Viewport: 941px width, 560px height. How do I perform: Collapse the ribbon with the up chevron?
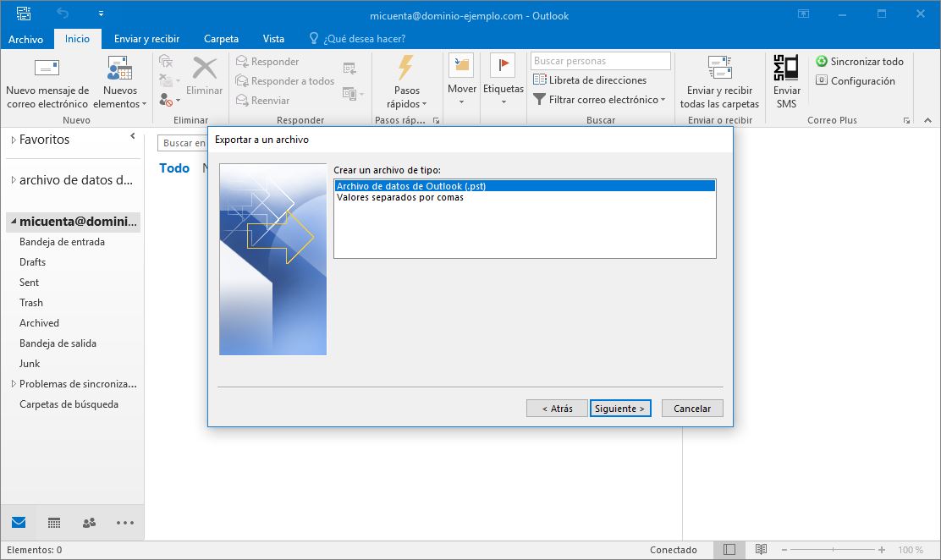click(927, 120)
